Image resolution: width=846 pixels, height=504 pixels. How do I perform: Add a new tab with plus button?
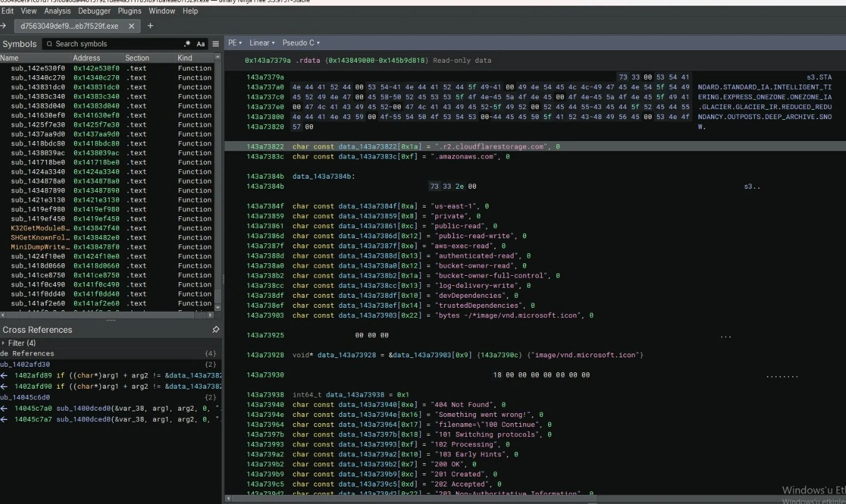[151, 26]
